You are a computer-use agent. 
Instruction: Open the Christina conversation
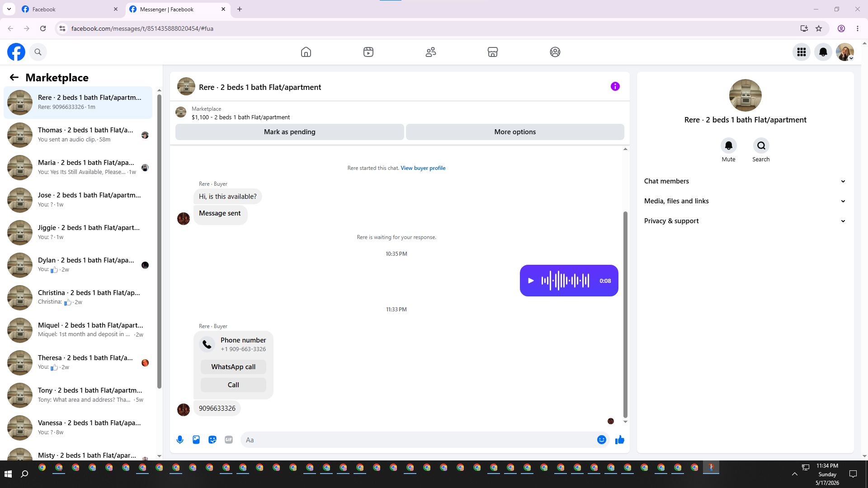78,298
